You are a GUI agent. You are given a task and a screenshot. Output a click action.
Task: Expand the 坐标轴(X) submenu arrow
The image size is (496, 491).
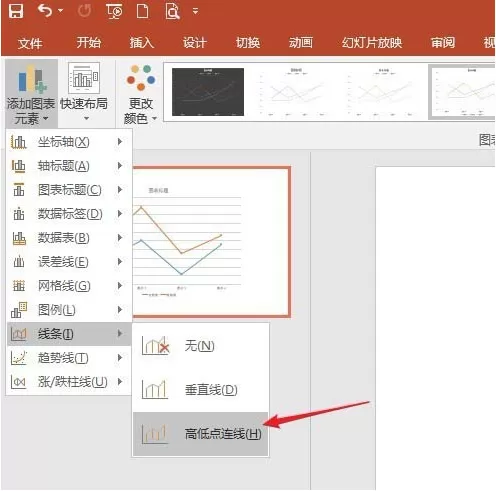coord(120,142)
